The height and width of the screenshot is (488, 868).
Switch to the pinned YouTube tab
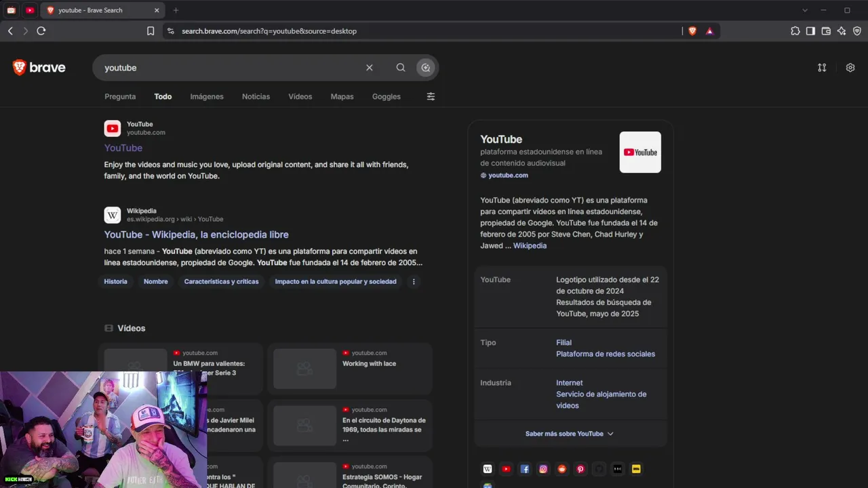30,10
